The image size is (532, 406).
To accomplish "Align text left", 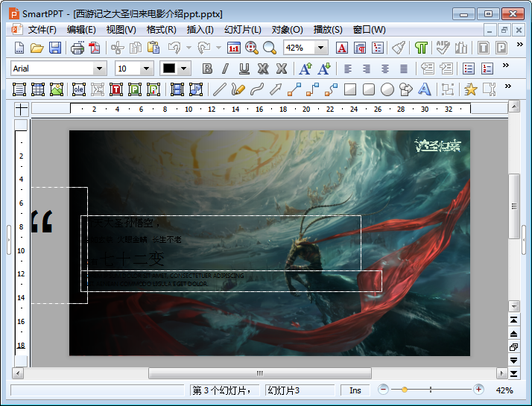I will coord(348,69).
